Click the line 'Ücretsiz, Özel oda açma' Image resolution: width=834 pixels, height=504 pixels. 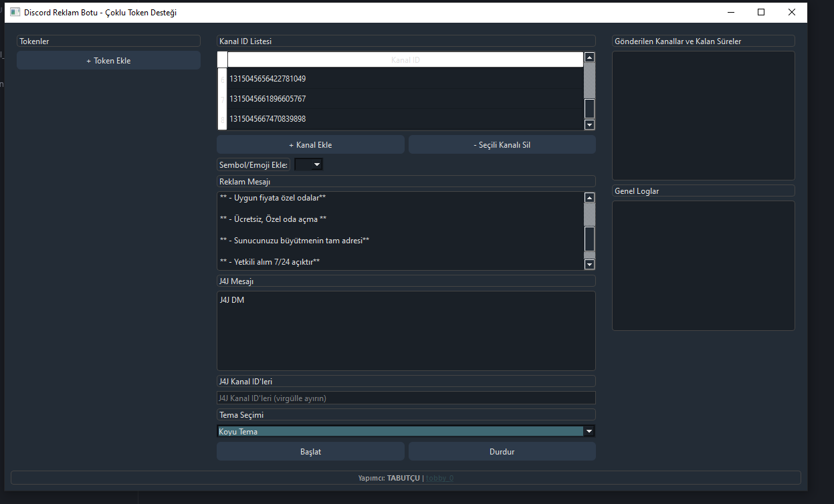coord(273,219)
